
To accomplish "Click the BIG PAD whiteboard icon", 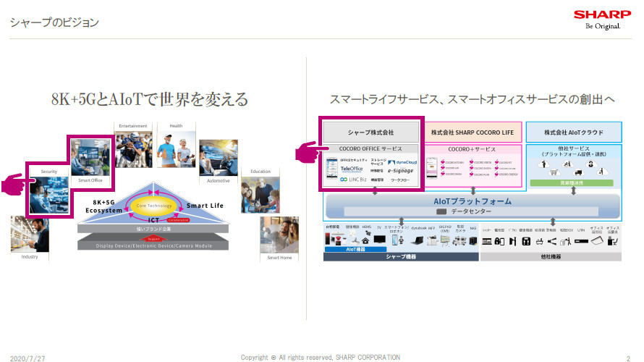I will [445, 241].
